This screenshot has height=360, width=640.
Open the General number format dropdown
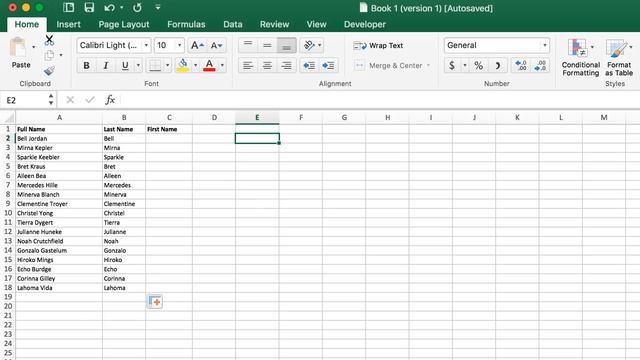coord(544,45)
